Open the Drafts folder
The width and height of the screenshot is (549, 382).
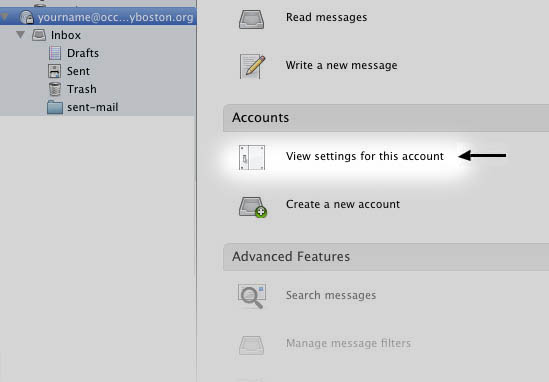(83, 53)
